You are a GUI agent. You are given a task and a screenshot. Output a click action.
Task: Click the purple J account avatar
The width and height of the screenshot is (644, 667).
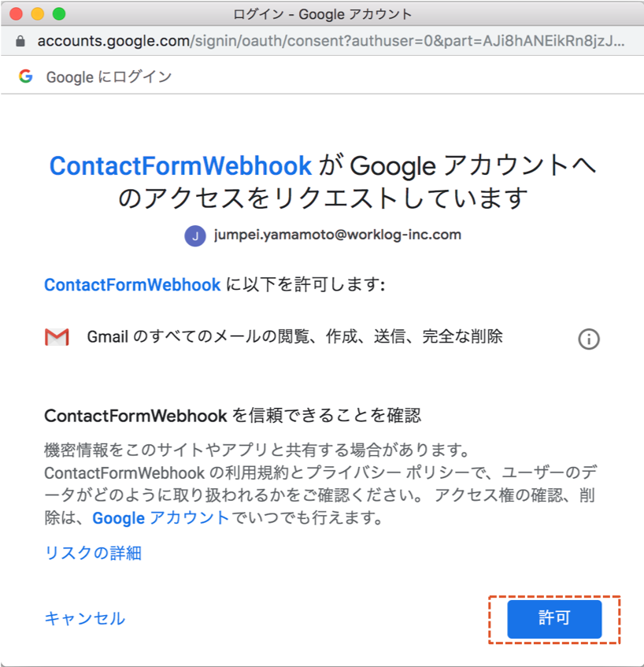pos(195,235)
